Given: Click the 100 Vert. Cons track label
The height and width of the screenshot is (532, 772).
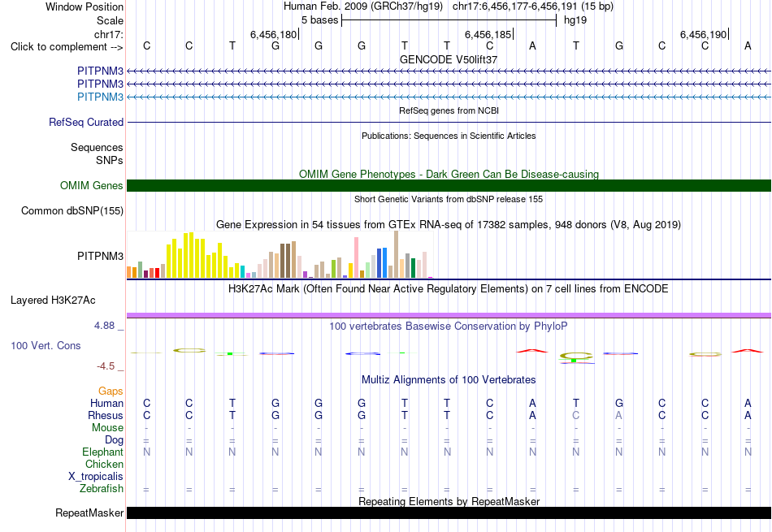Looking at the screenshot, I should 46,345.
